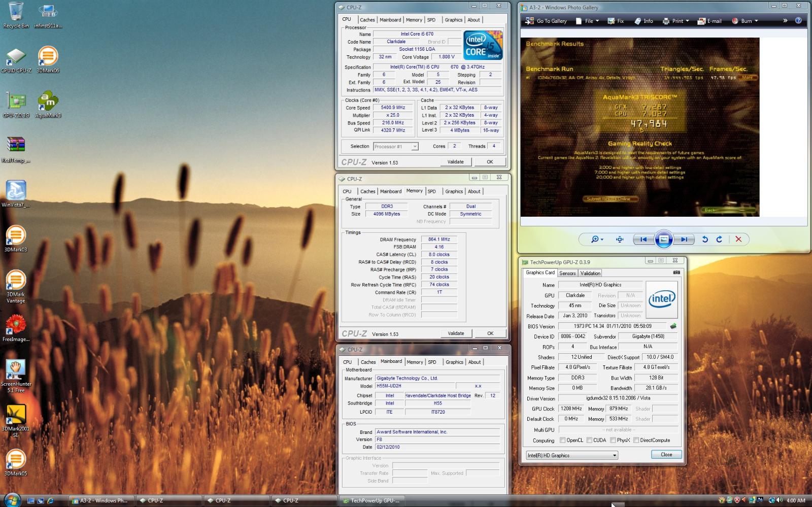Click the volume icon in the system tray
This screenshot has height=507, width=812.
click(x=780, y=500)
